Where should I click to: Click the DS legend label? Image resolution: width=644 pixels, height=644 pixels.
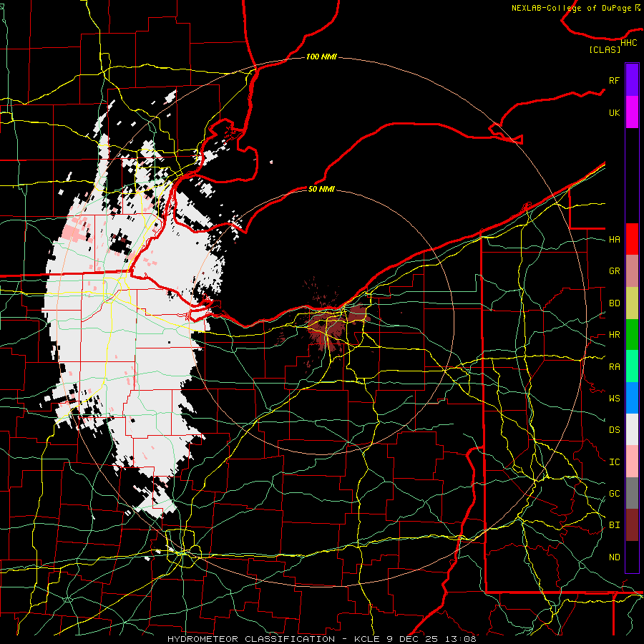[x=614, y=430]
